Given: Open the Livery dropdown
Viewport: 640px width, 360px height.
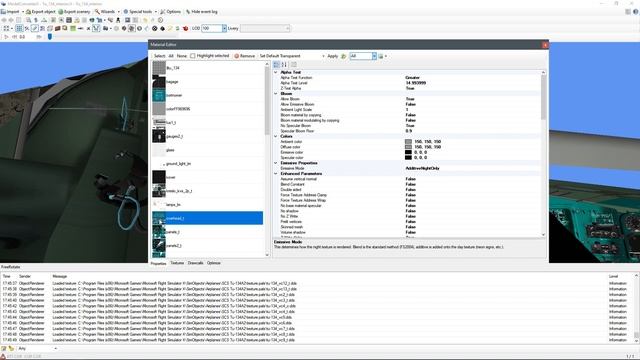Looking at the screenshot, I should pos(287,28).
